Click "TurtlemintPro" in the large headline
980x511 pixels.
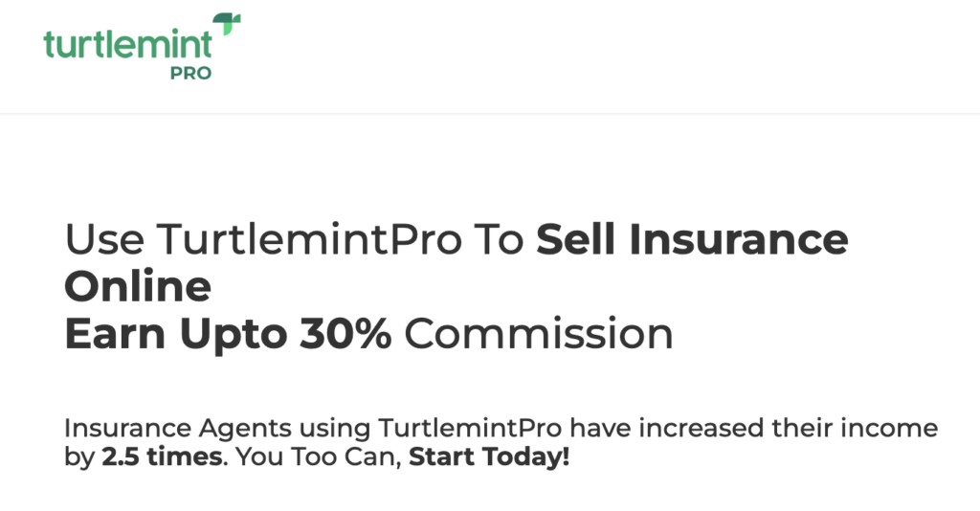pyautogui.click(x=309, y=239)
